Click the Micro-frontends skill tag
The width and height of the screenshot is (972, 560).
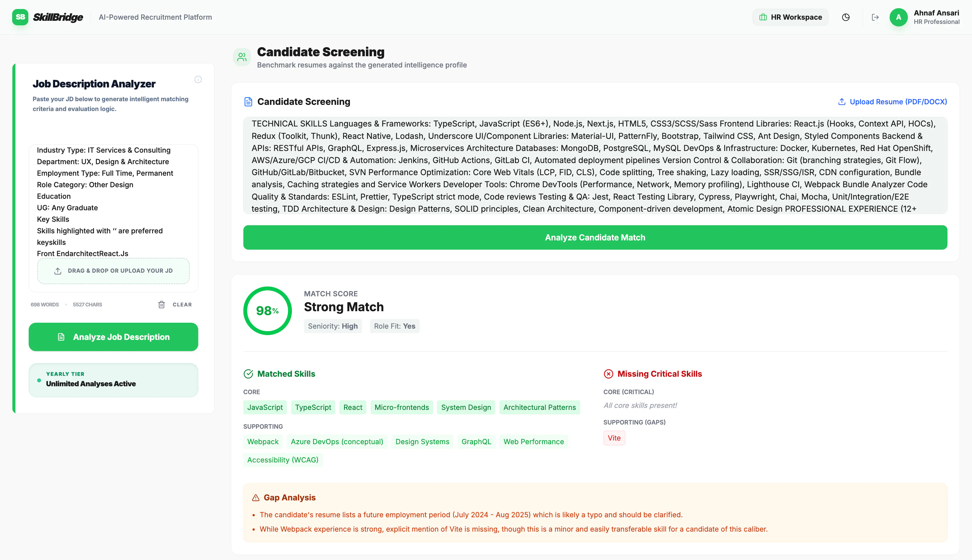(x=401, y=407)
